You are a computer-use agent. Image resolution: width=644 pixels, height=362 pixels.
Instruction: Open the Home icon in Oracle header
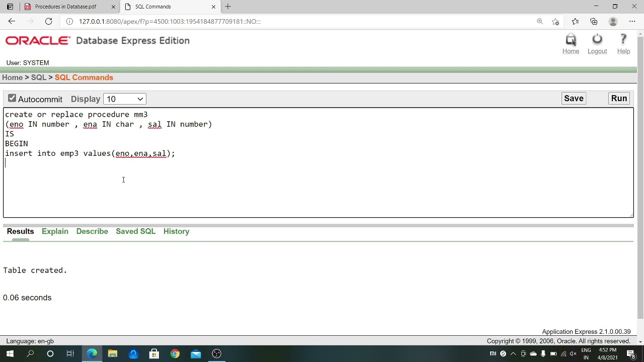571,40
